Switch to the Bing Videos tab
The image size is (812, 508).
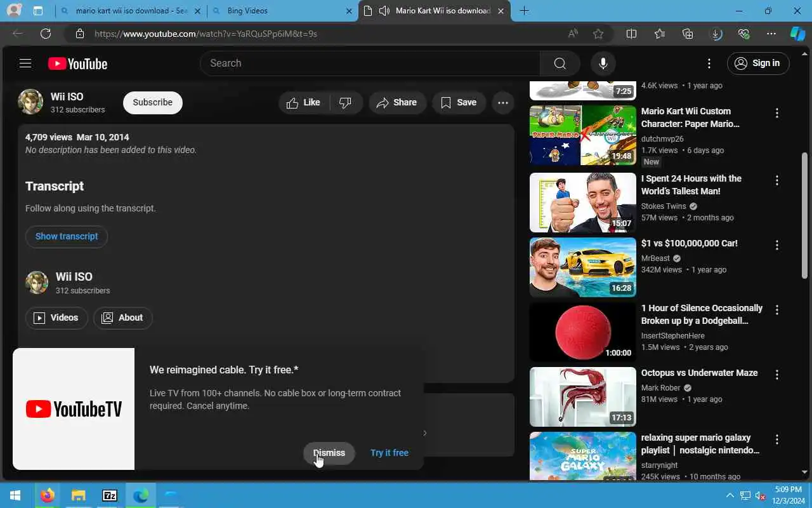coord(282,11)
